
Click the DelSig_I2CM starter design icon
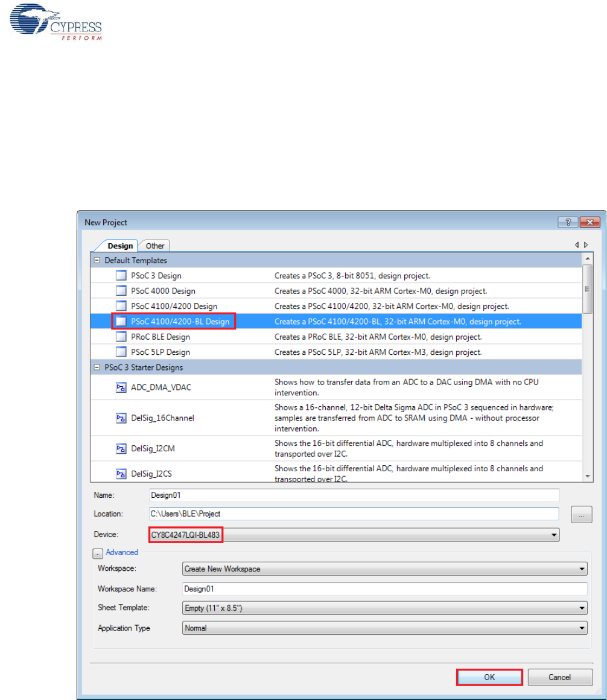[121, 448]
